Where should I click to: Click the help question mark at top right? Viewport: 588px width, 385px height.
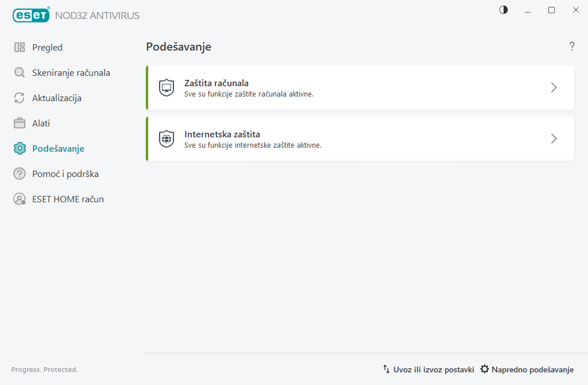[x=572, y=47]
